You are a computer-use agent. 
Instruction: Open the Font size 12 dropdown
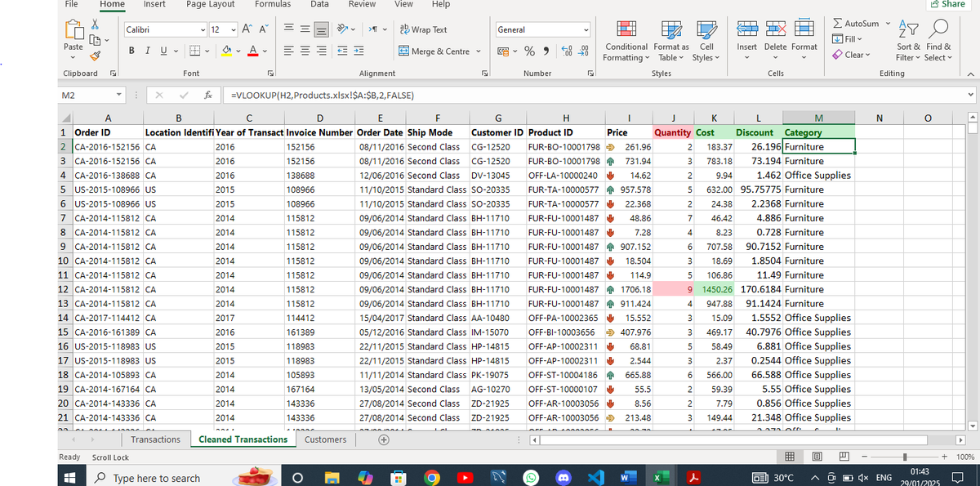235,30
